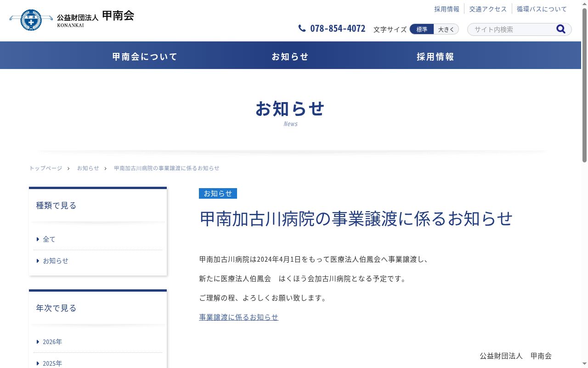
Task: Click the 年次で見る sidebar heading
Action: [x=57, y=308]
